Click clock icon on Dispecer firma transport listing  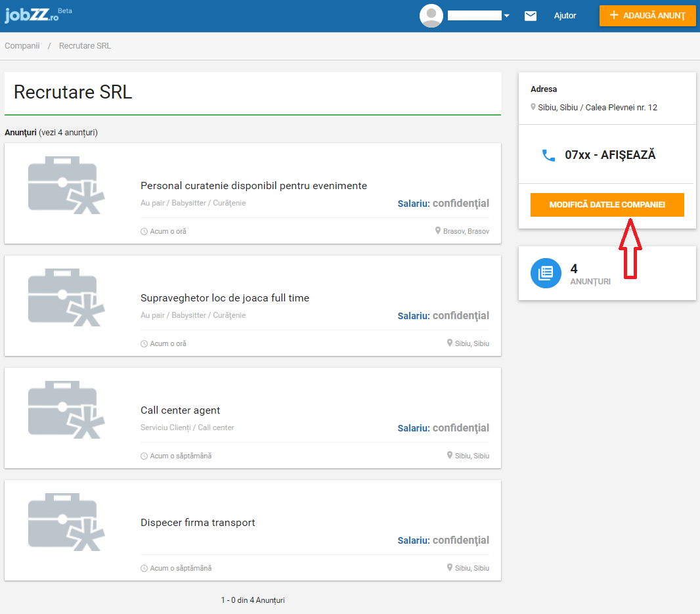(x=144, y=569)
